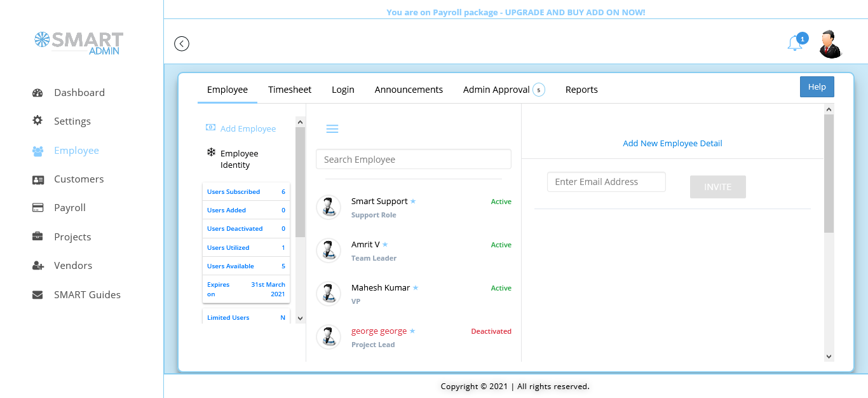Open the user profile avatar
Screen dimensions: 868x398
click(830, 44)
